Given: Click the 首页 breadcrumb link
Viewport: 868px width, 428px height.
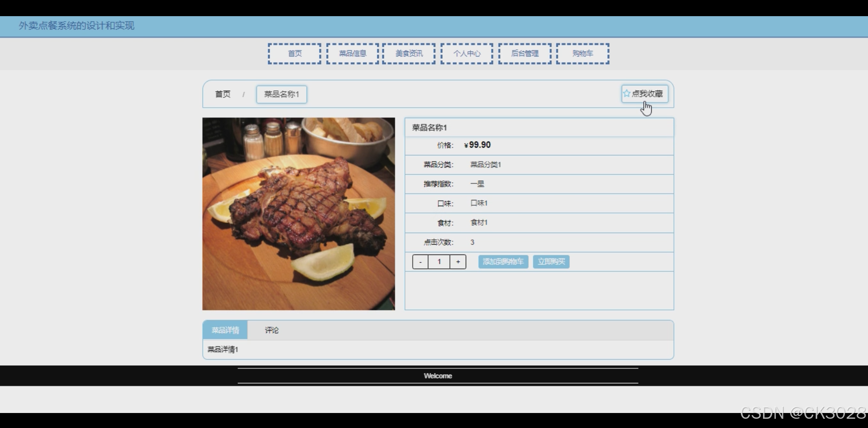Looking at the screenshot, I should (x=222, y=94).
